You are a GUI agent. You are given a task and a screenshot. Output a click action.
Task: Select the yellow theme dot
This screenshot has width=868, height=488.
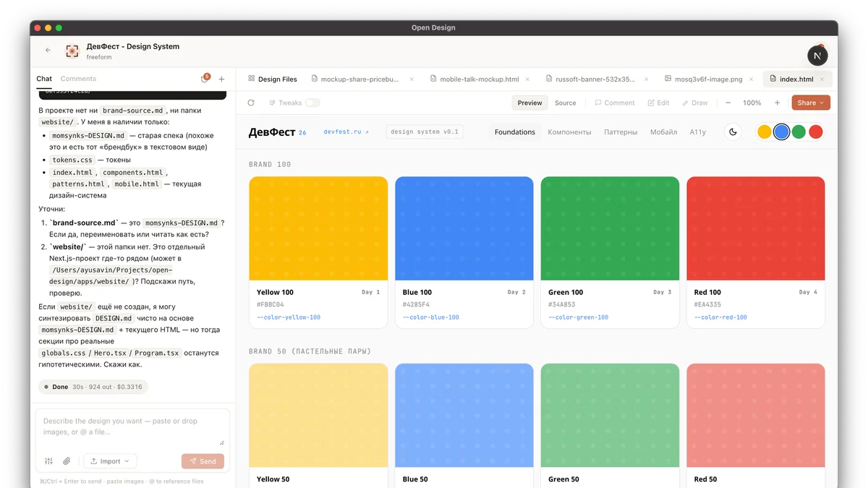[x=764, y=132]
